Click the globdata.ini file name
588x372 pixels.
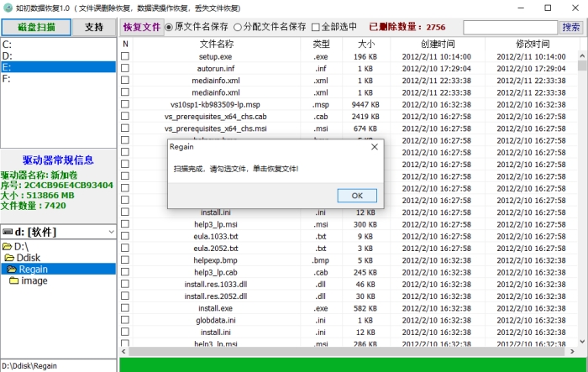(x=216, y=320)
